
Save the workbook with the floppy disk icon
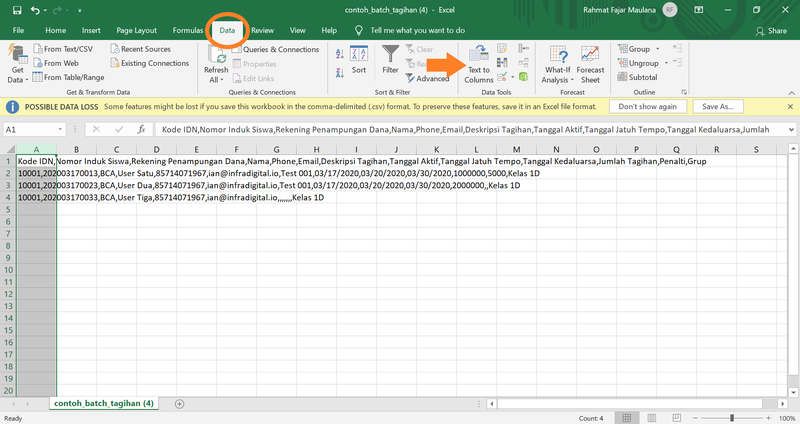17,10
